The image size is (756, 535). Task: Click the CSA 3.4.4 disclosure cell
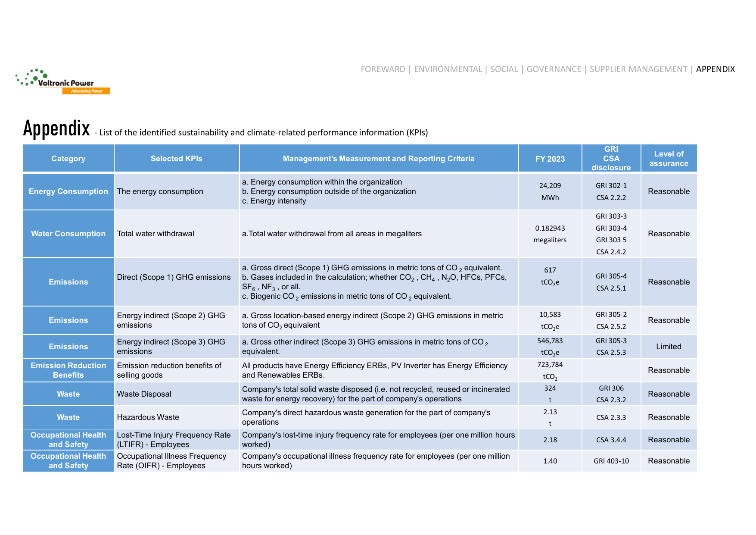click(x=611, y=440)
